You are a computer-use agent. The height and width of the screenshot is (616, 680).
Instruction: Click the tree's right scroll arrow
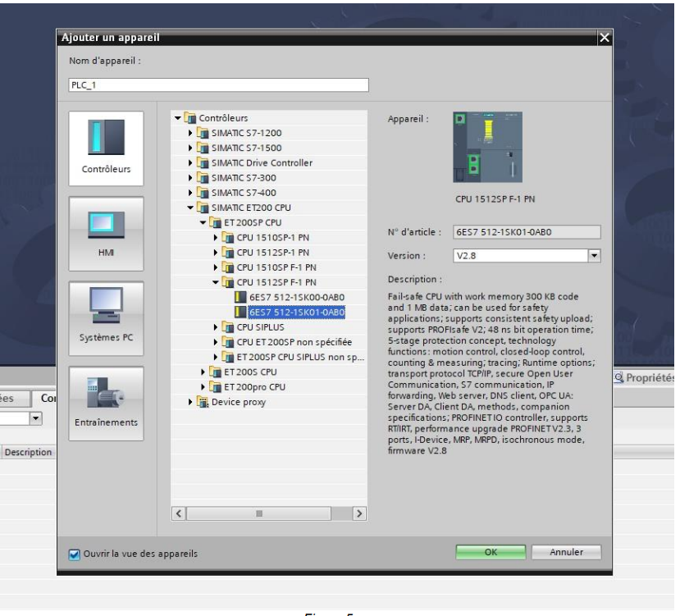coord(359,513)
